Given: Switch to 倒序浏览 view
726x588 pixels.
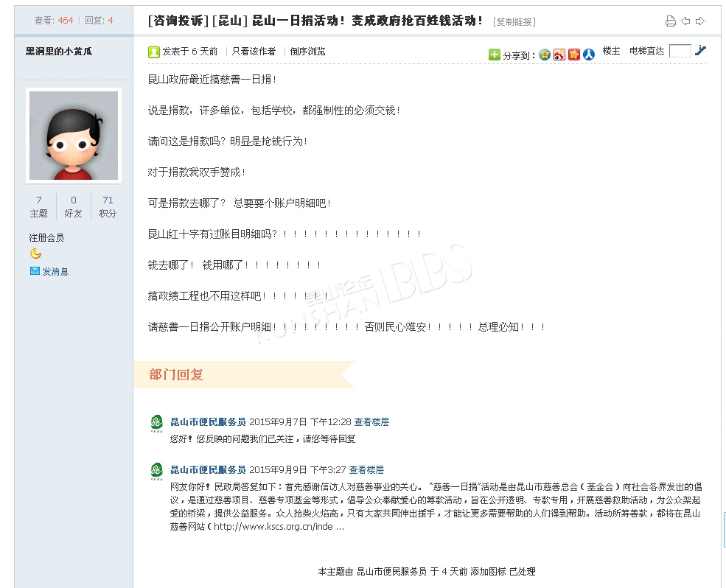Looking at the screenshot, I should pyautogui.click(x=307, y=52).
